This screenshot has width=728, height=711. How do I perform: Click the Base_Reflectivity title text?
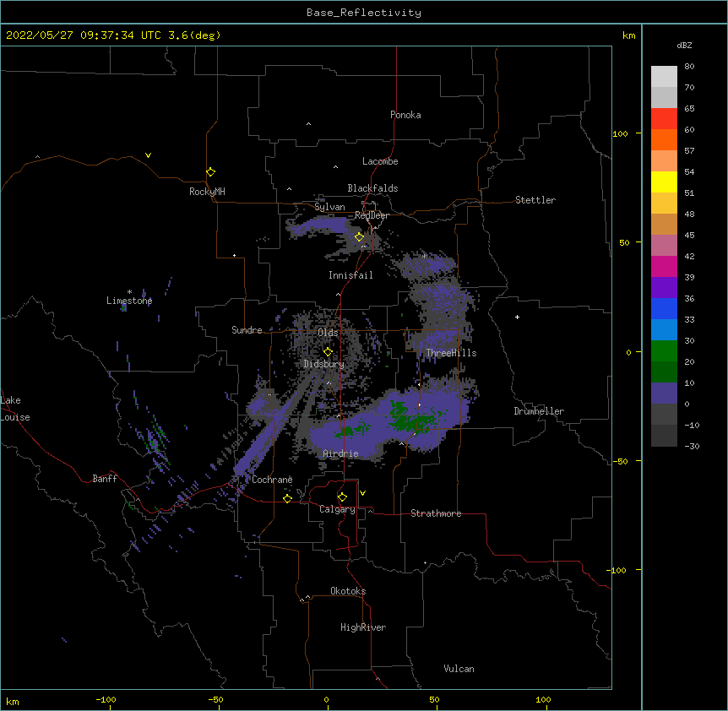coord(364,13)
